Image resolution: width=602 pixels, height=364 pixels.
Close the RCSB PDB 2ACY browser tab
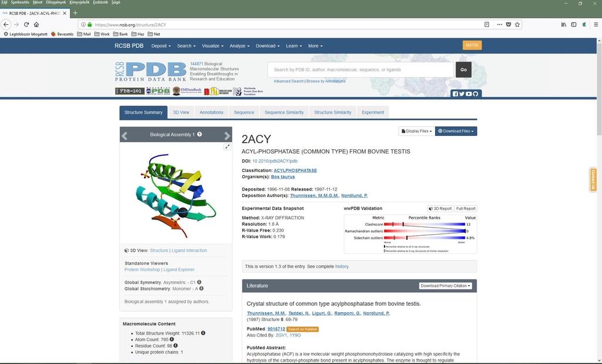coord(65,13)
